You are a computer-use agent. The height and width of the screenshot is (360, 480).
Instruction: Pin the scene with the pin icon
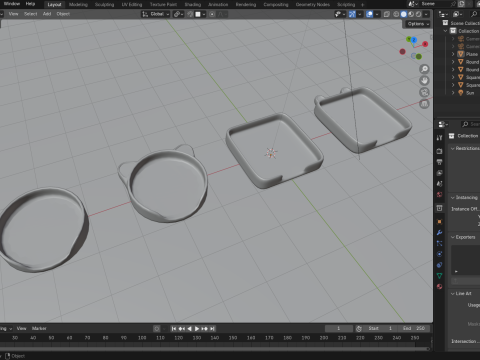click(x=454, y=4)
